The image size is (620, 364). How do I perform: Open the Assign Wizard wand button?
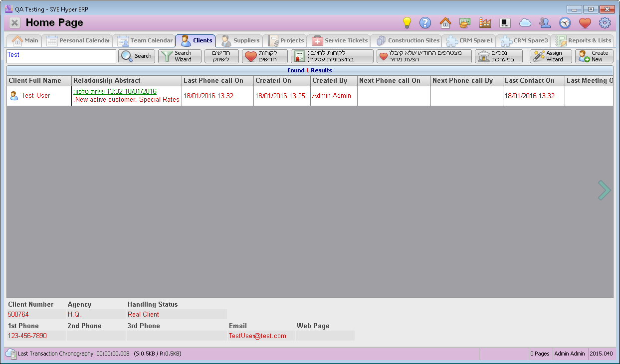pyautogui.click(x=551, y=56)
